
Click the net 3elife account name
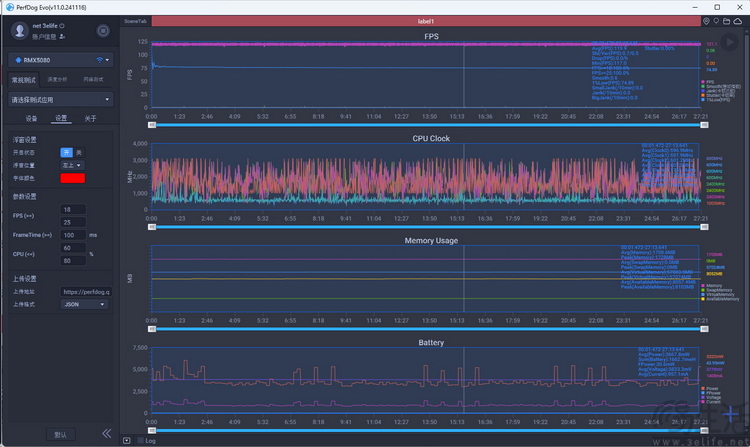[45, 26]
